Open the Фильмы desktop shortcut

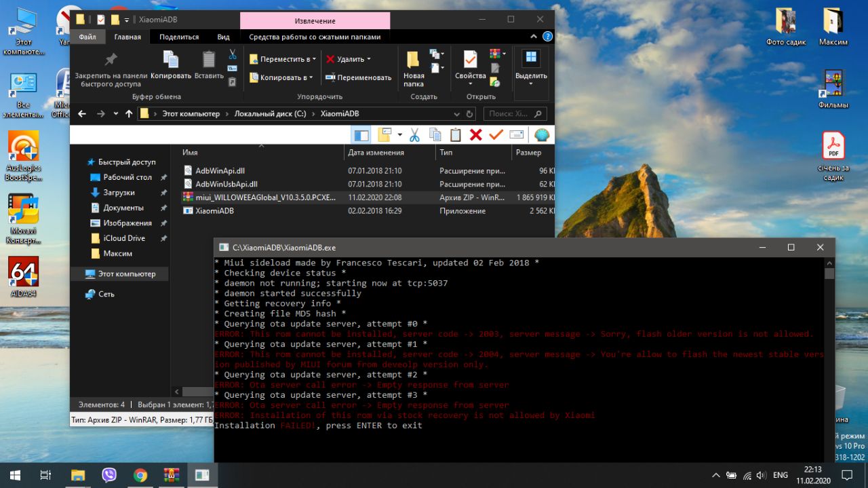click(x=833, y=89)
